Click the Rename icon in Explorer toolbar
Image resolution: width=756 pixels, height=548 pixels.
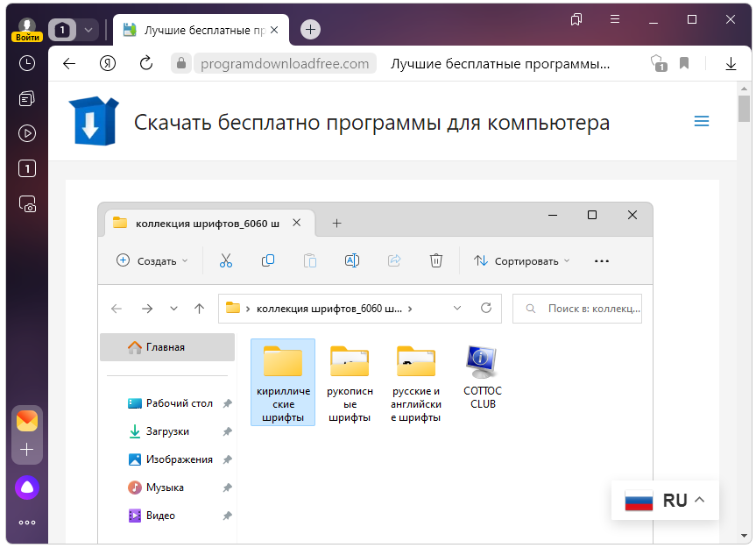click(352, 261)
